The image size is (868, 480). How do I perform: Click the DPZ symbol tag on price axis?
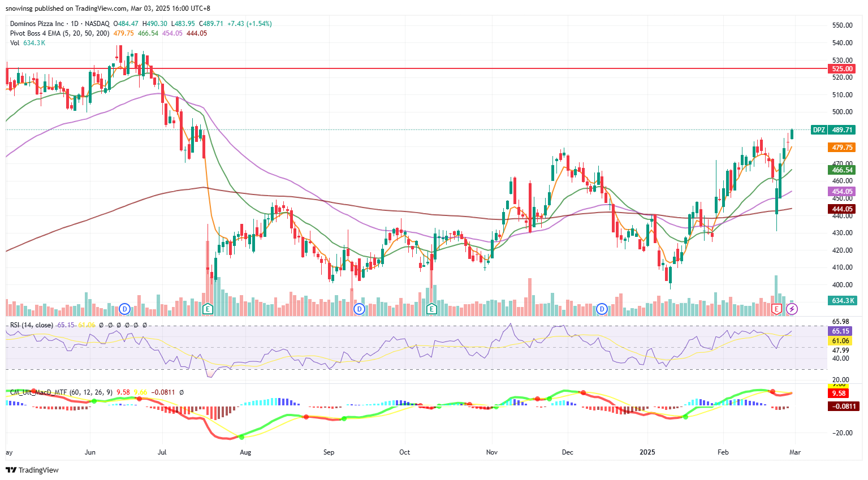pyautogui.click(x=819, y=130)
